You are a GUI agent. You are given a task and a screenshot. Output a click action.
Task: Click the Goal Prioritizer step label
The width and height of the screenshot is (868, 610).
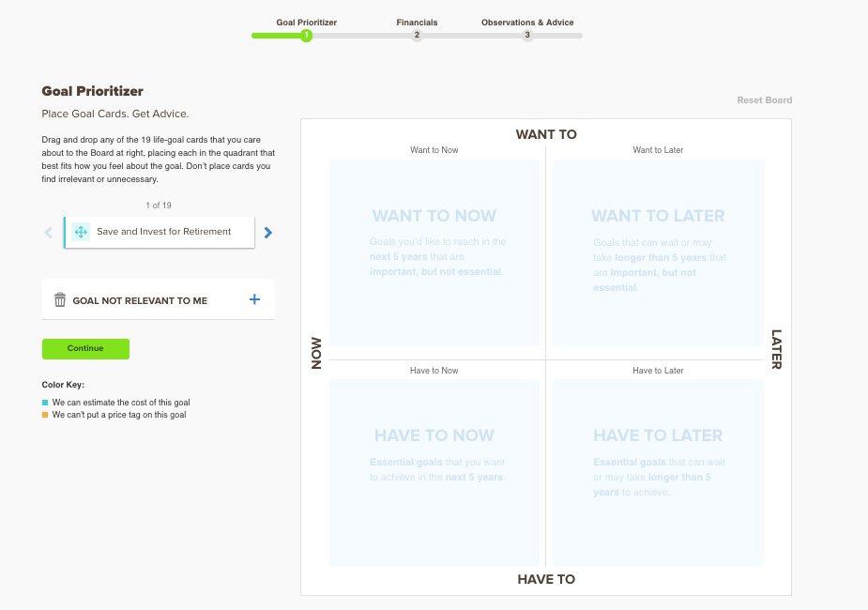(x=307, y=23)
